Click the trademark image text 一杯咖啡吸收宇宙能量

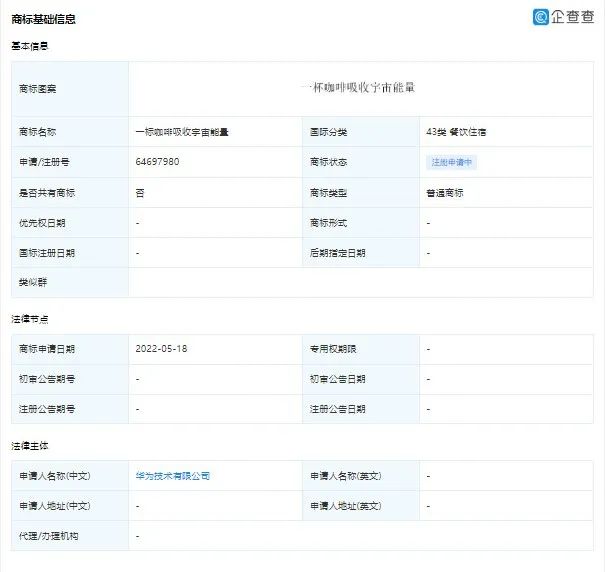pyautogui.click(x=358, y=88)
